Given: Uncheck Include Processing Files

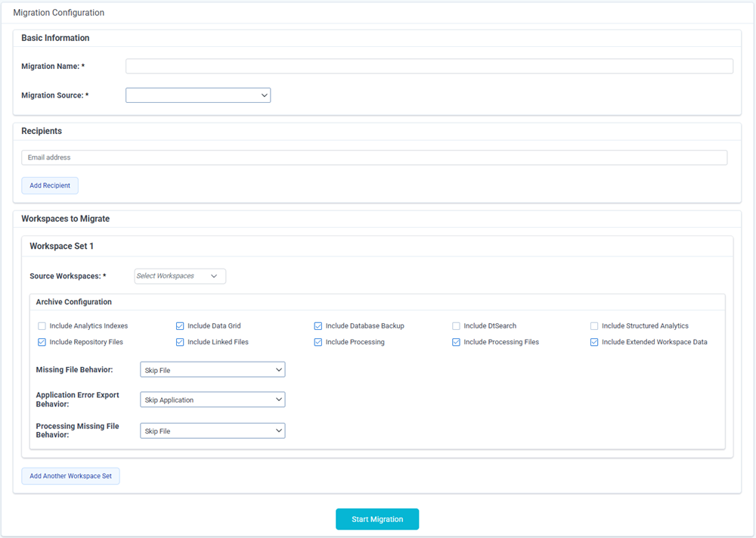Looking at the screenshot, I should point(457,342).
